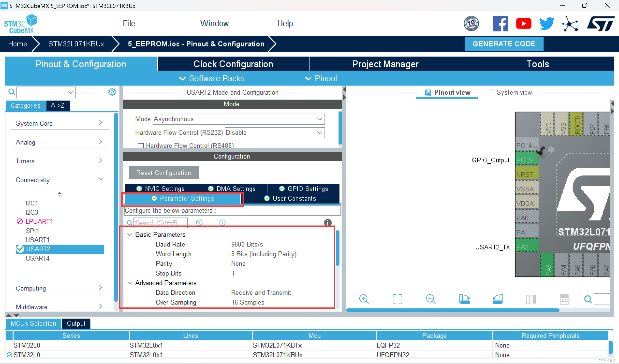
Task: Open the Software Packs dropdown
Action: click(x=212, y=78)
